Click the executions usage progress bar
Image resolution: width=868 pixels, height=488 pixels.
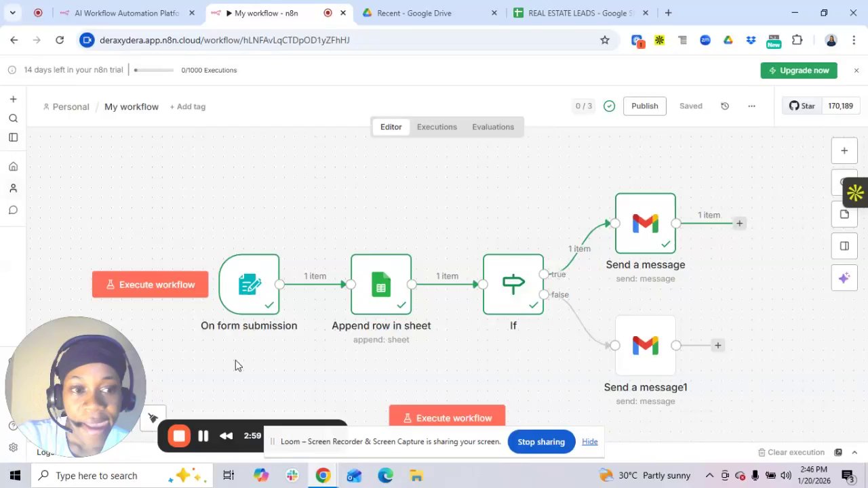pyautogui.click(x=155, y=70)
